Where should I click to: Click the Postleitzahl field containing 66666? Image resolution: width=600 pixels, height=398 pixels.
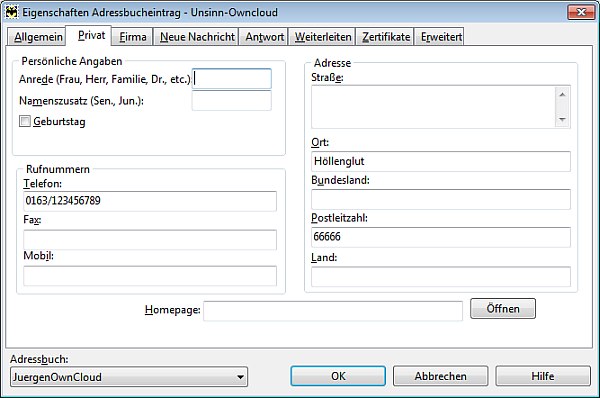pos(441,237)
